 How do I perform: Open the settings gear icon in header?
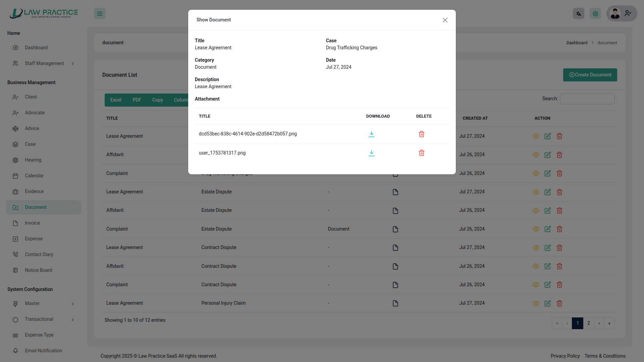(595, 14)
